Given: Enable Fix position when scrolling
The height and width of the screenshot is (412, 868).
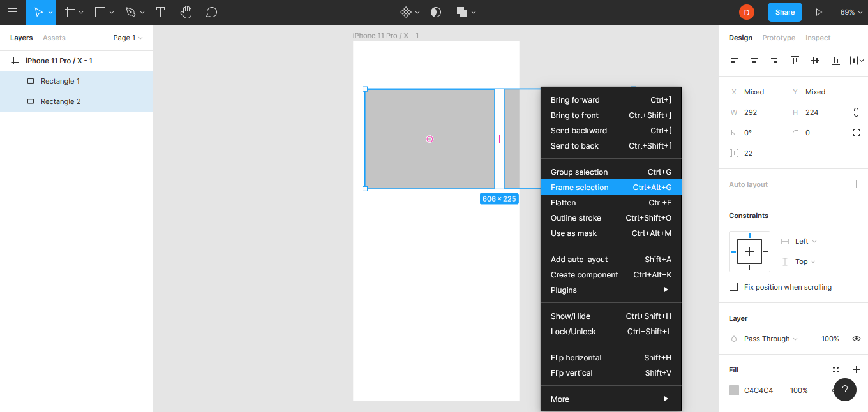Looking at the screenshot, I should click(x=733, y=286).
